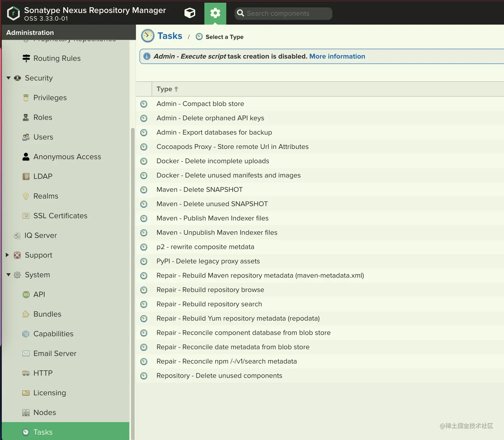Click the Nodes icon in sidebar
Screen dimensions: 504x440
click(x=26, y=412)
